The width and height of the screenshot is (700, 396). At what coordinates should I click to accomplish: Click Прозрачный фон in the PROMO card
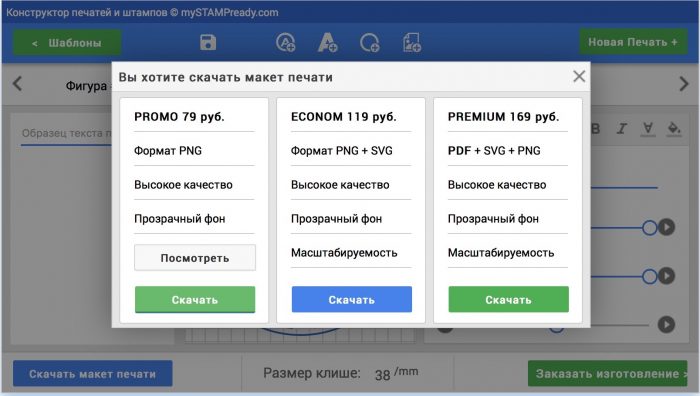[180, 219]
